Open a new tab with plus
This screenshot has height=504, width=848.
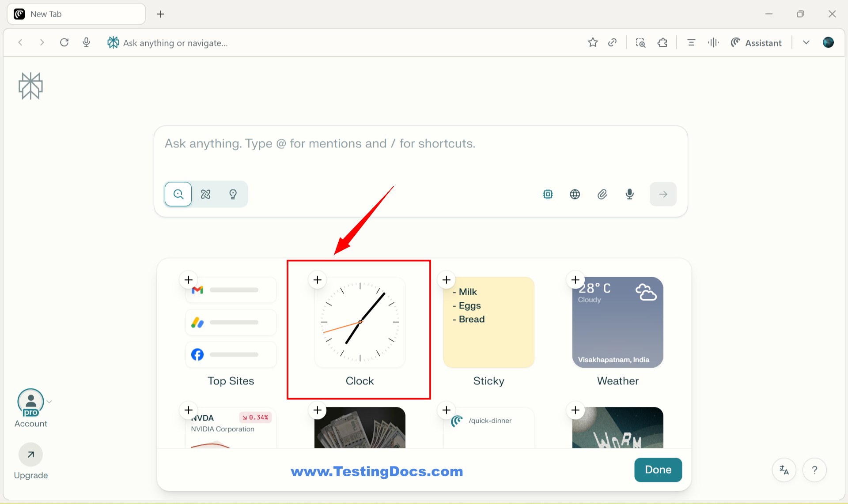(x=160, y=14)
